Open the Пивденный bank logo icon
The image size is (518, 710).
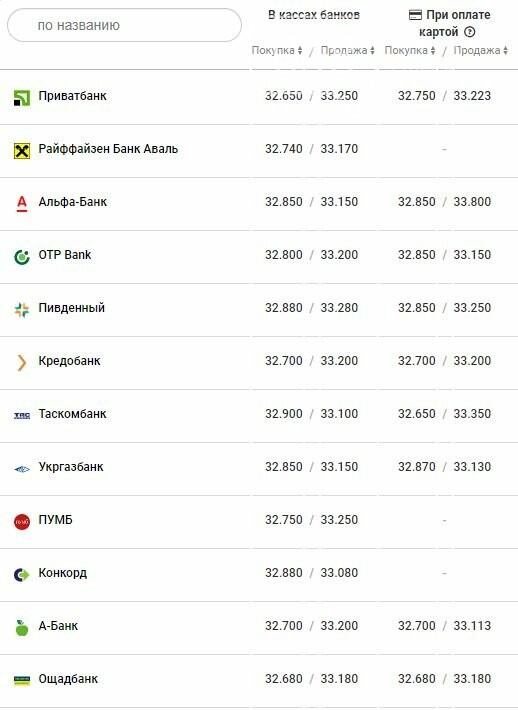coord(22,310)
